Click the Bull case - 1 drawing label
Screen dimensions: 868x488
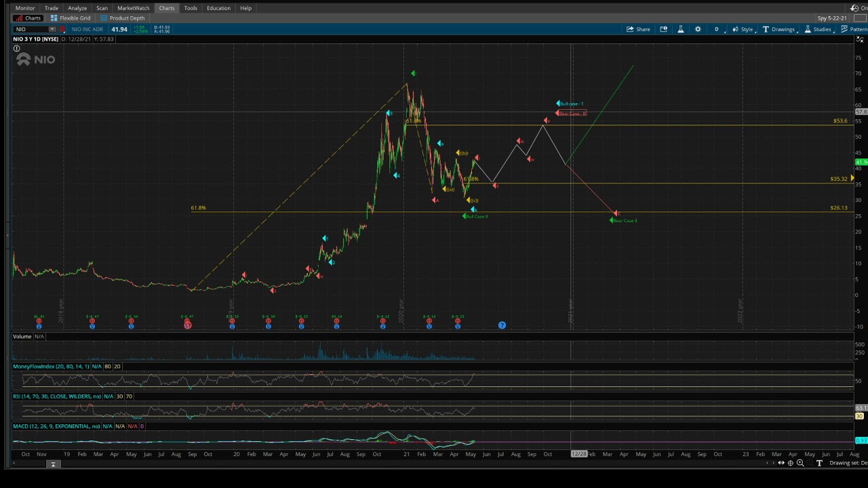[x=570, y=104]
